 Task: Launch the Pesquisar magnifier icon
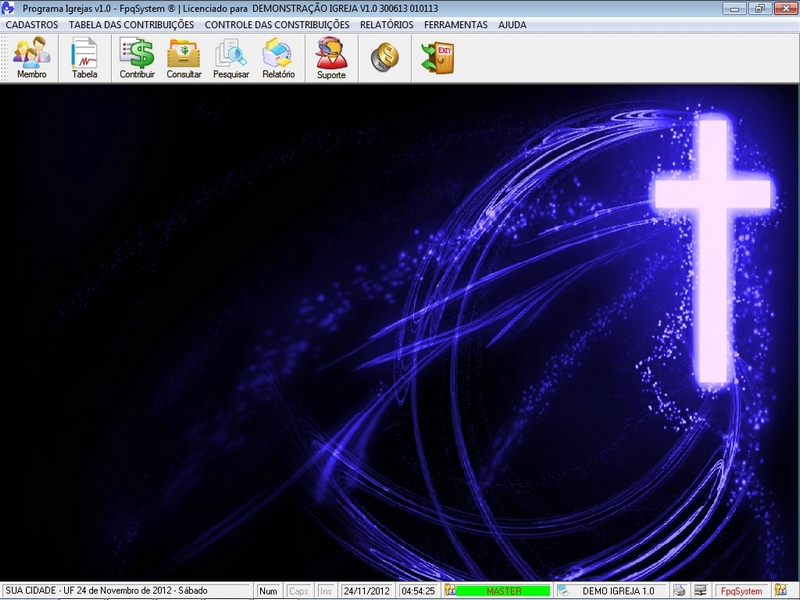[231, 58]
